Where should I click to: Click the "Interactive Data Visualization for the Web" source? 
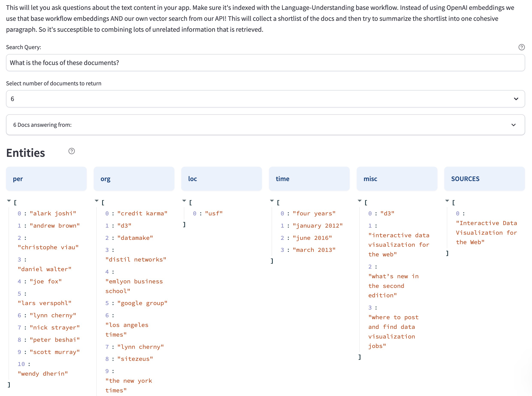click(x=486, y=233)
